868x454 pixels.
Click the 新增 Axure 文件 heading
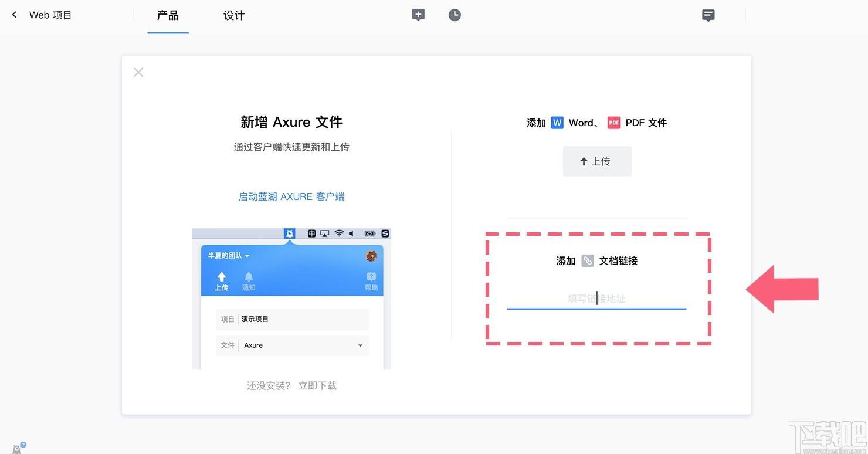coord(291,122)
